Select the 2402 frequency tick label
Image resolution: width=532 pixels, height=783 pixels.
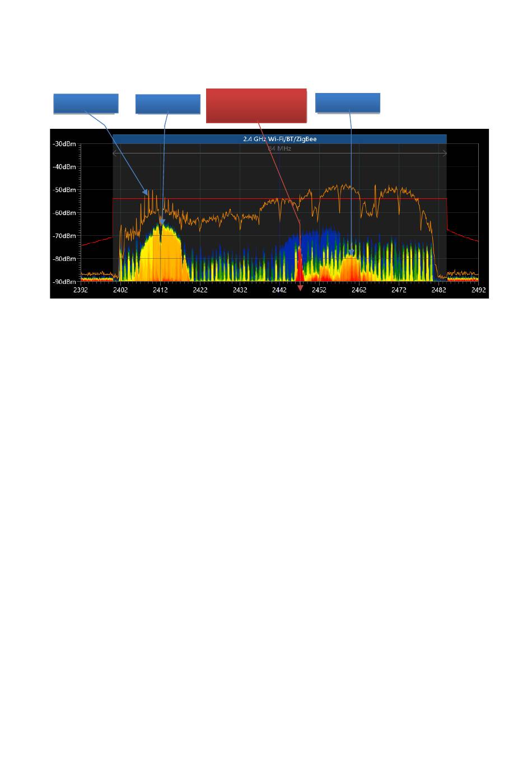[120, 290]
